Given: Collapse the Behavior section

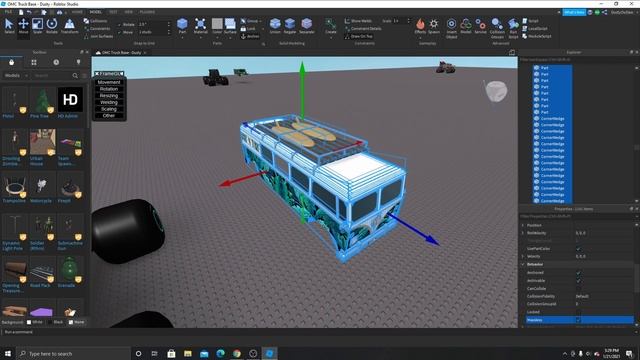Looking at the screenshot, I should [x=523, y=264].
